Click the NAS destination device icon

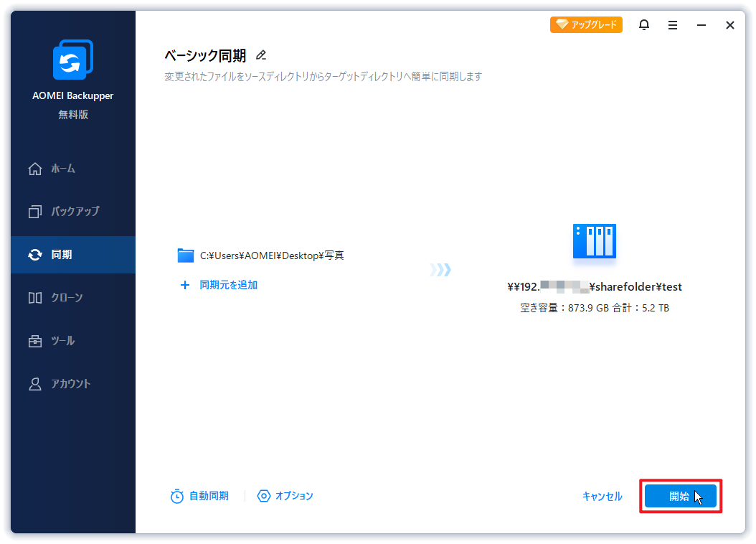click(594, 241)
